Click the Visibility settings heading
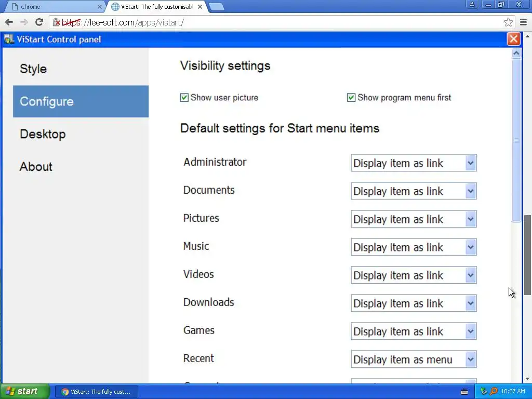The height and width of the screenshot is (399, 532). [225, 66]
